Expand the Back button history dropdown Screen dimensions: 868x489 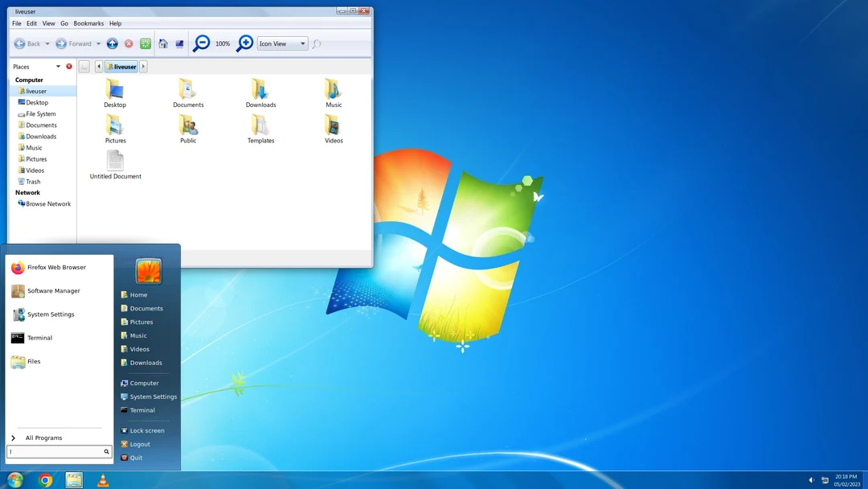(x=47, y=43)
